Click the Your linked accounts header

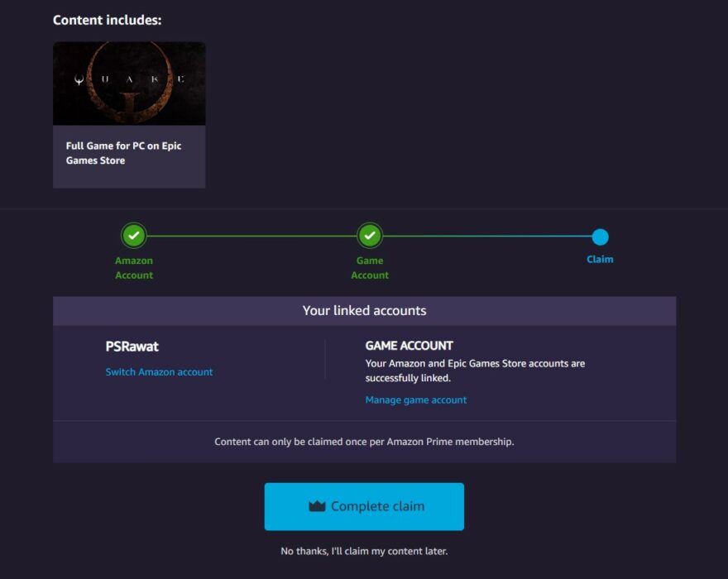click(x=364, y=311)
